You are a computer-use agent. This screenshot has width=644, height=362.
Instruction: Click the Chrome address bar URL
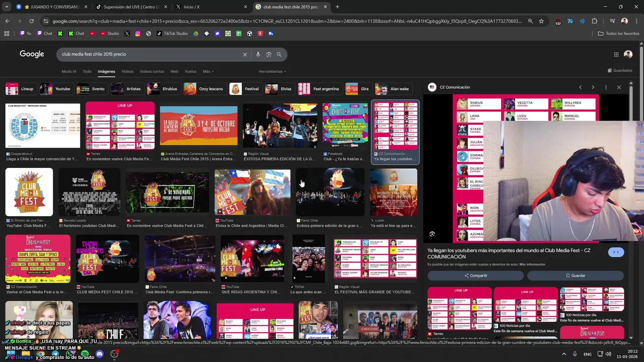287,21
